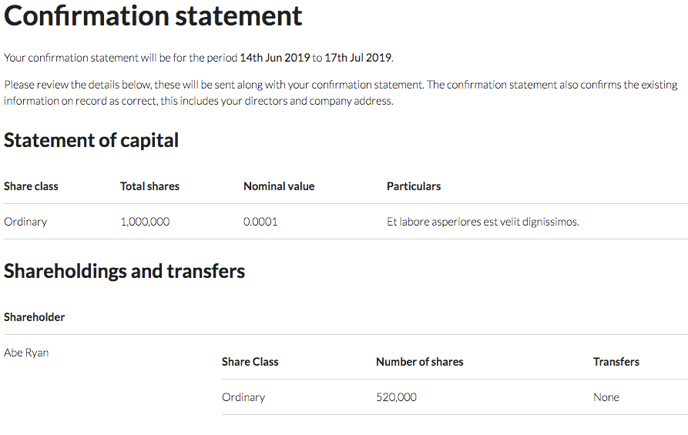The image size is (688, 435).
Task: Click the 0.0001 nominal value cell
Action: [x=260, y=222]
